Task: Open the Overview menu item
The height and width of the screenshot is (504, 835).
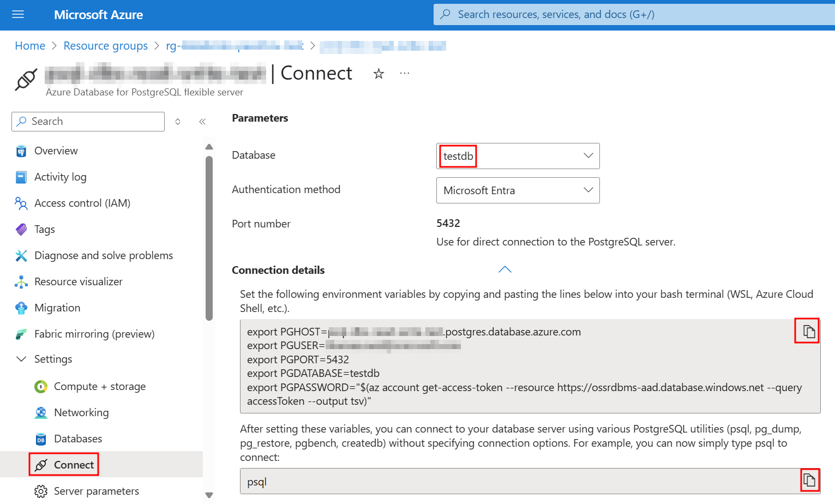Action: tap(56, 151)
